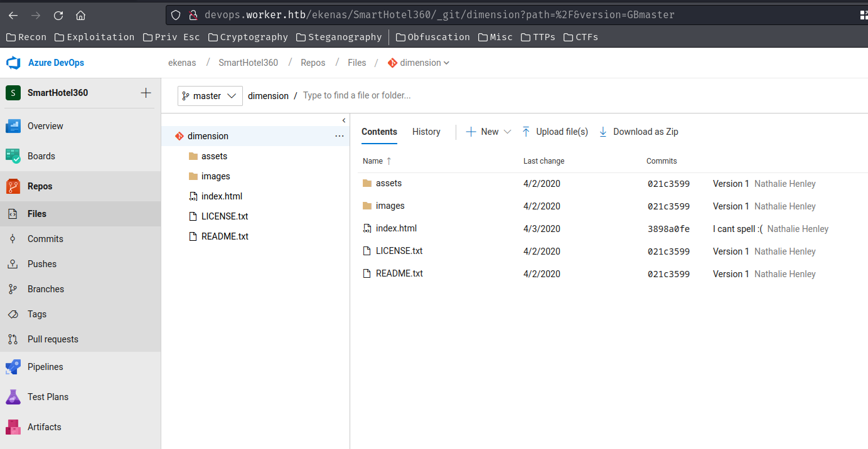Click the Azure DevOps logo icon

click(13, 63)
